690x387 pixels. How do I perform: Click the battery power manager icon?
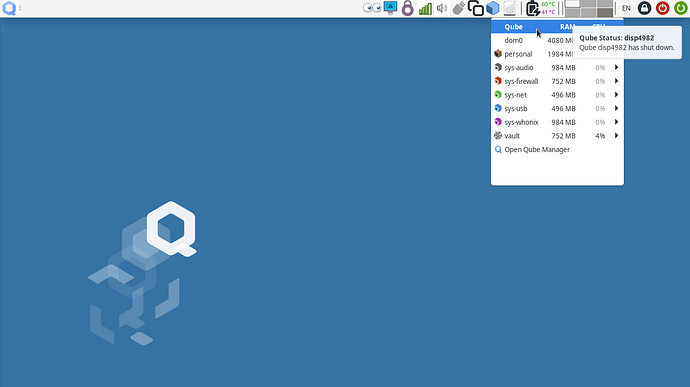point(532,8)
